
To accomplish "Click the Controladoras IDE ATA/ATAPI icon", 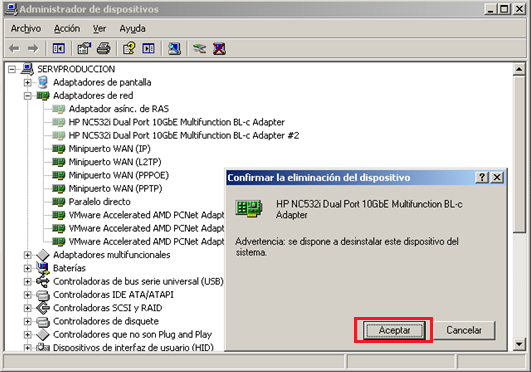I will click(43, 295).
